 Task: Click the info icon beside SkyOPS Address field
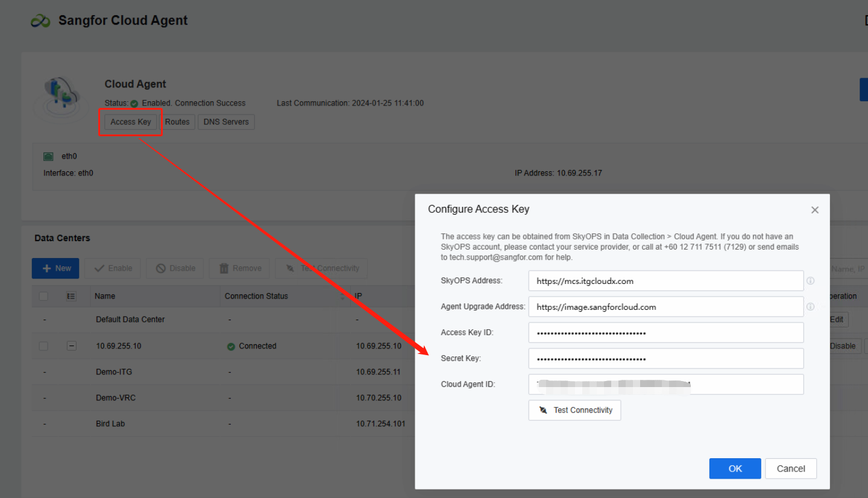pyautogui.click(x=811, y=280)
